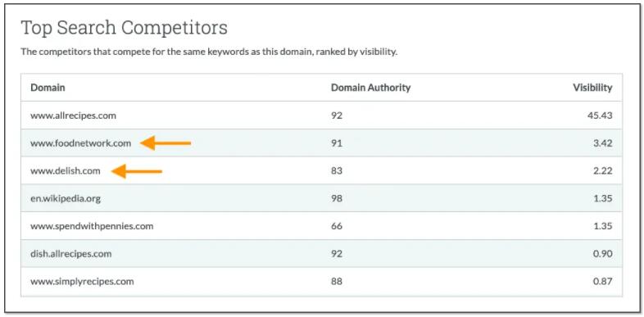Select the www.delish.com domain

point(66,171)
